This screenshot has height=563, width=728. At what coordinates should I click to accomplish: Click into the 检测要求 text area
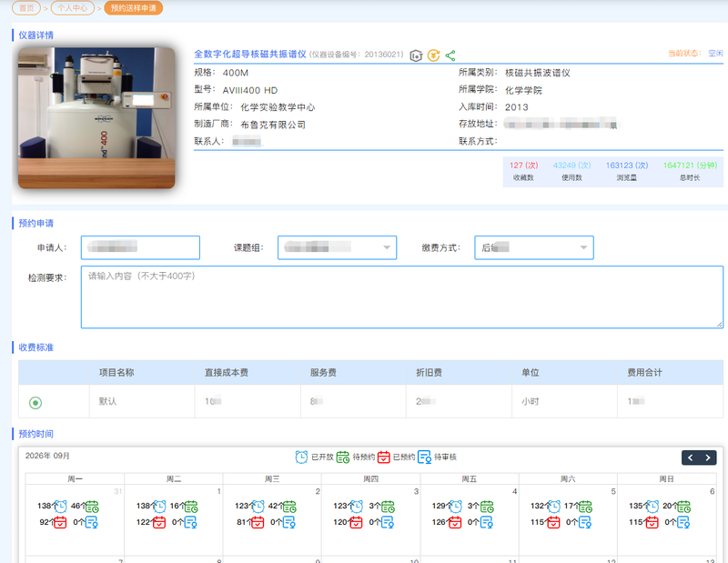402,297
